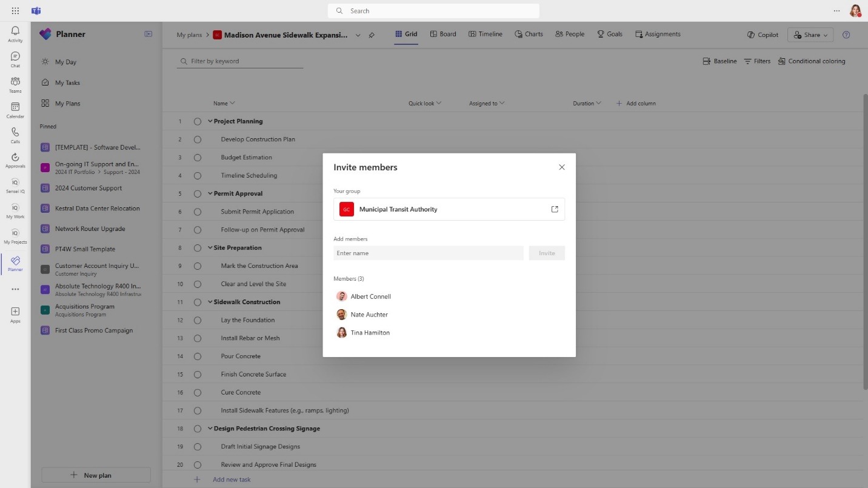Mark Lay the Foundation complete
The image size is (868, 488).
[198, 320]
